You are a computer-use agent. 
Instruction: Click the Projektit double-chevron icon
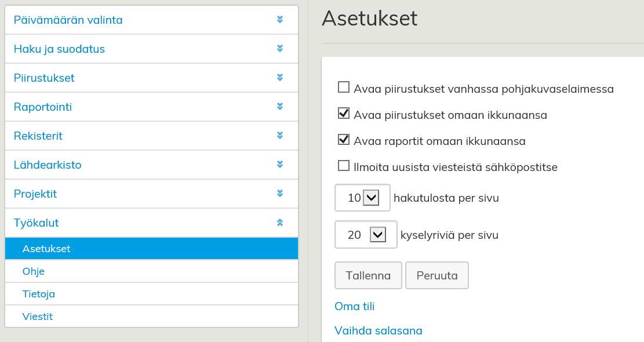[x=280, y=194]
